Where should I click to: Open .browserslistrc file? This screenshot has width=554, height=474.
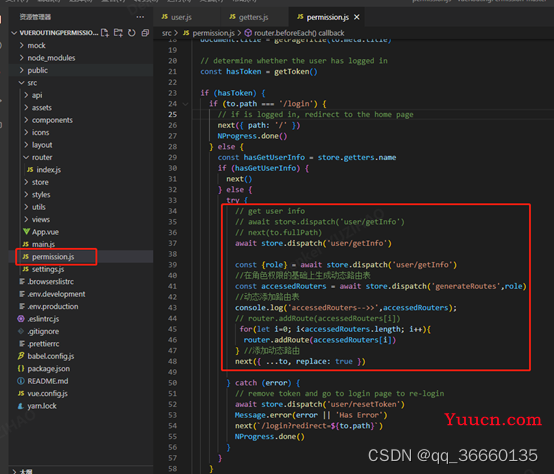[x=51, y=282]
